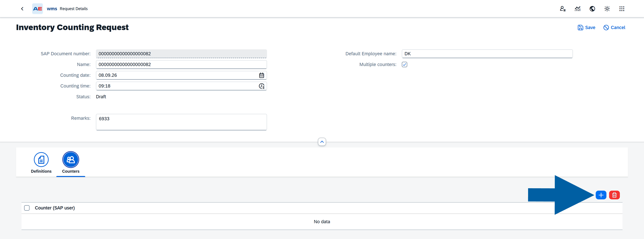644x239 pixels.
Task: Select the Counters tab
Action: click(x=71, y=163)
